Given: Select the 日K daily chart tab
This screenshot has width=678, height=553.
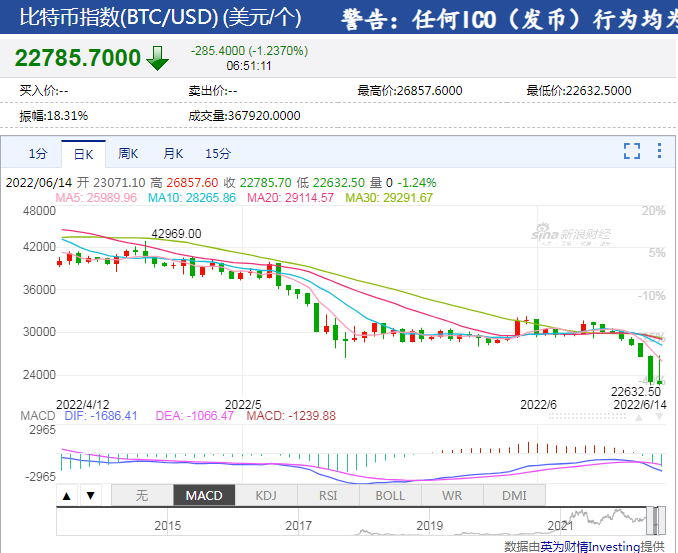Looking at the screenshot, I should click(x=83, y=154).
